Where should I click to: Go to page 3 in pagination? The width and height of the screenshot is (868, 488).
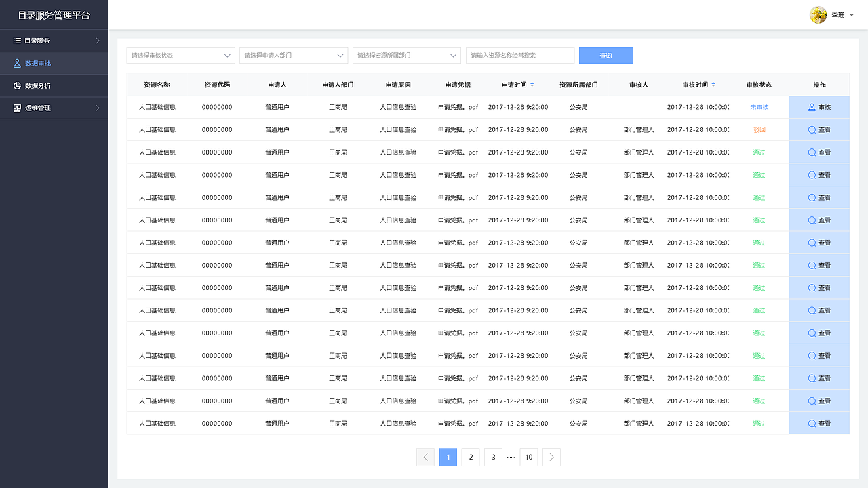click(493, 457)
